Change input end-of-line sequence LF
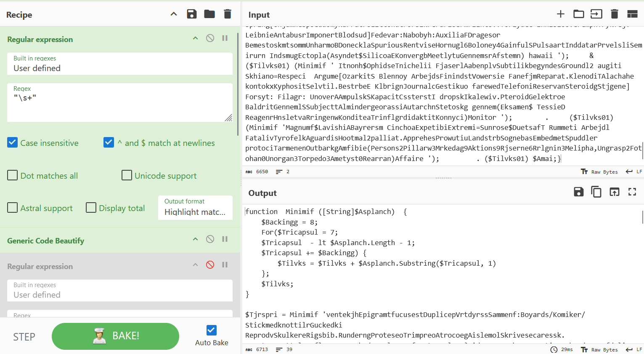The image size is (644, 354). click(x=634, y=172)
